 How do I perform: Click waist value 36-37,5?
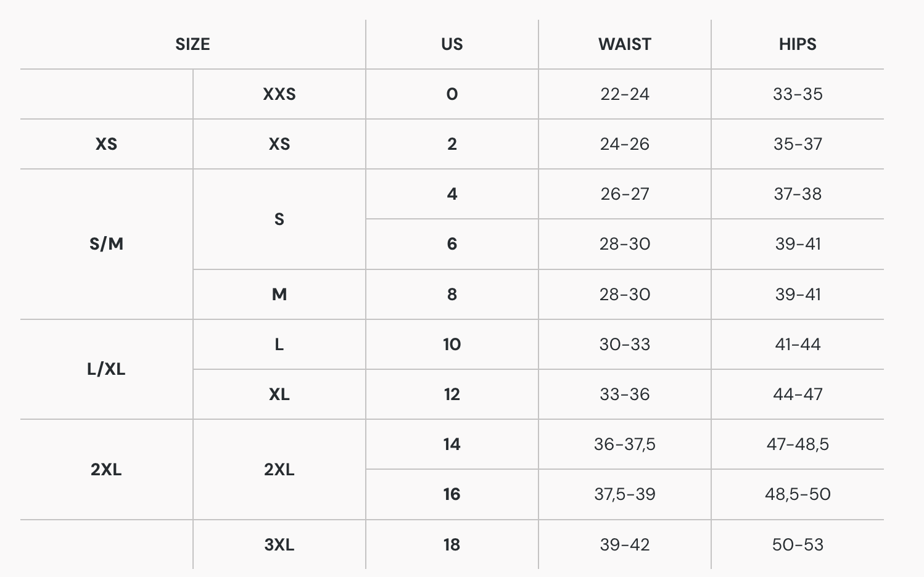(x=624, y=444)
